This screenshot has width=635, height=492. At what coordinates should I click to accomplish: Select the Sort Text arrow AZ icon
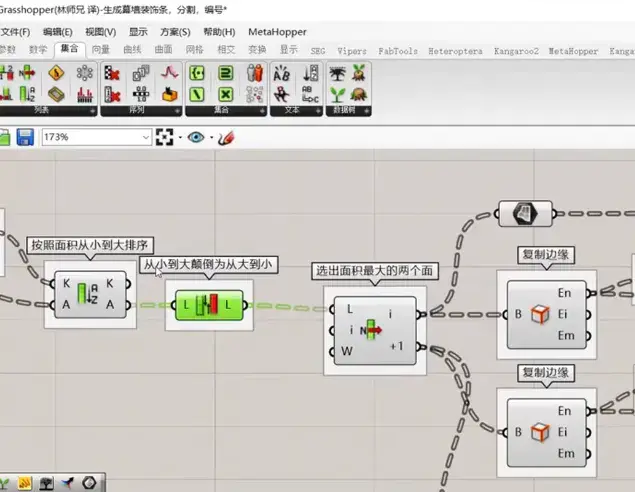[311, 73]
